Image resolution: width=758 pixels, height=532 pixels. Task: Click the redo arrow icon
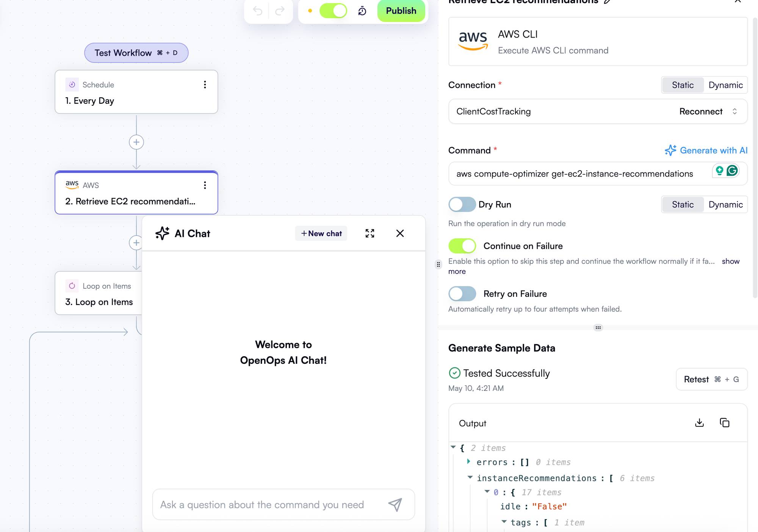tap(280, 11)
